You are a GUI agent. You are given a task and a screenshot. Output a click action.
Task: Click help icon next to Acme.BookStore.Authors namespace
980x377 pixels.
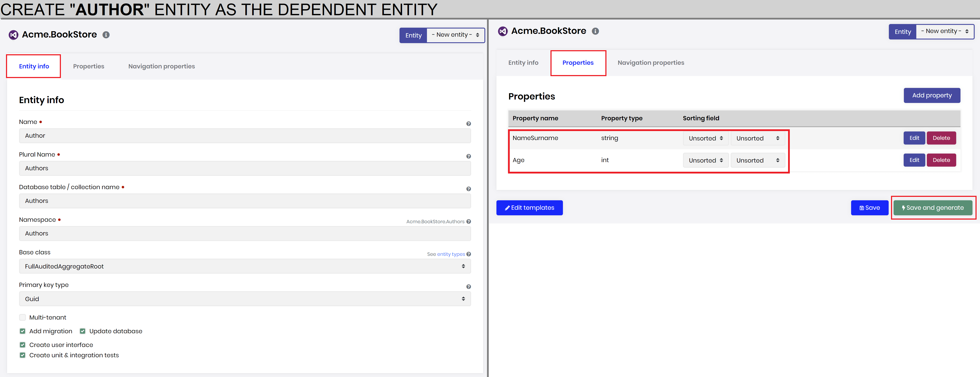468,221
